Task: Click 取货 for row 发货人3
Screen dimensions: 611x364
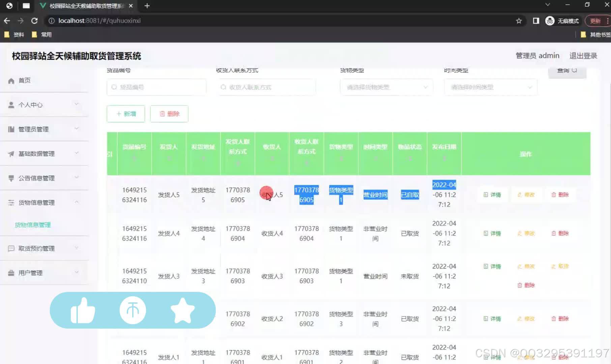Action: (x=560, y=267)
